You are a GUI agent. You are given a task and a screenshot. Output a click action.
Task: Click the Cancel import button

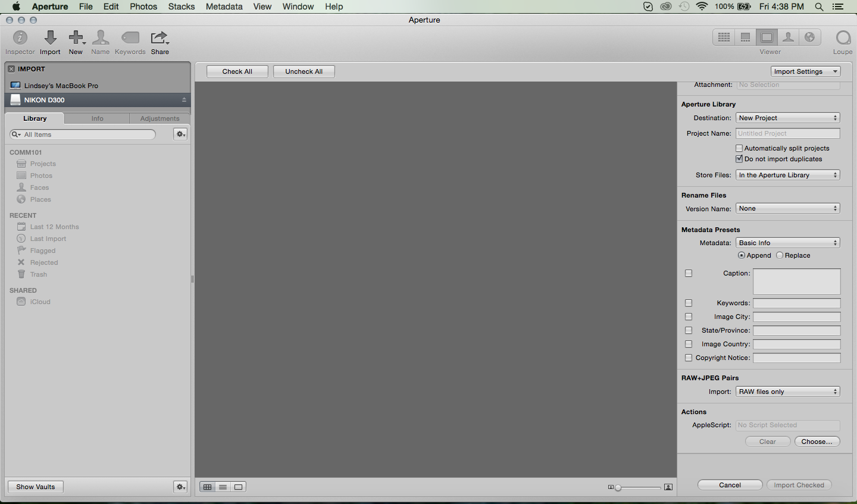click(730, 485)
